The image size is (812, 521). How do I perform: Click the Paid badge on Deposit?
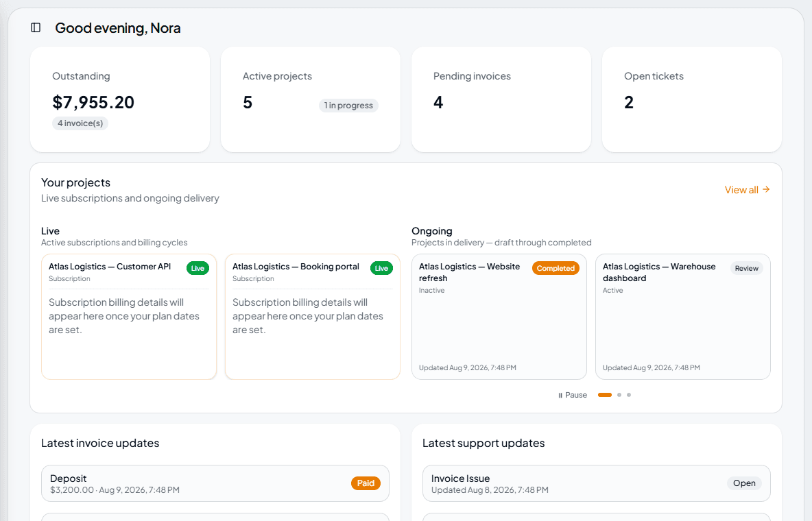point(366,483)
